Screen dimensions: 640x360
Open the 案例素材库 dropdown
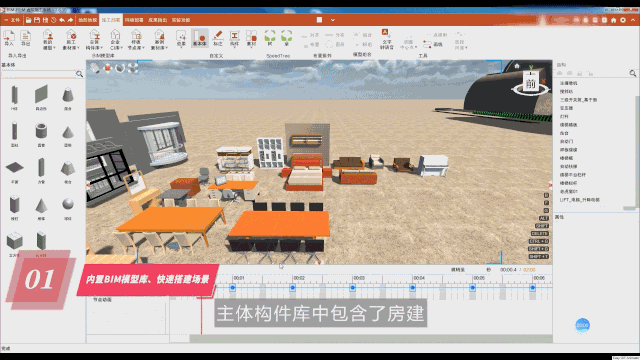coord(159,40)
